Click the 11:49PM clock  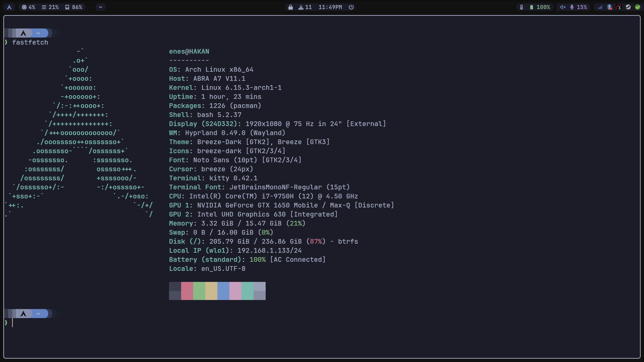[330, 7]
